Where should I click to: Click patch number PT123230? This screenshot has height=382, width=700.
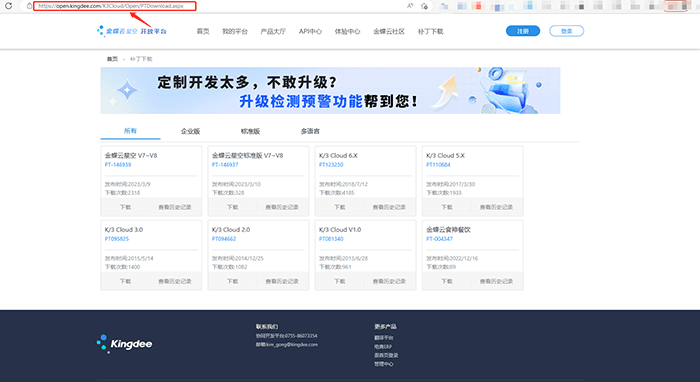[331, 165]
